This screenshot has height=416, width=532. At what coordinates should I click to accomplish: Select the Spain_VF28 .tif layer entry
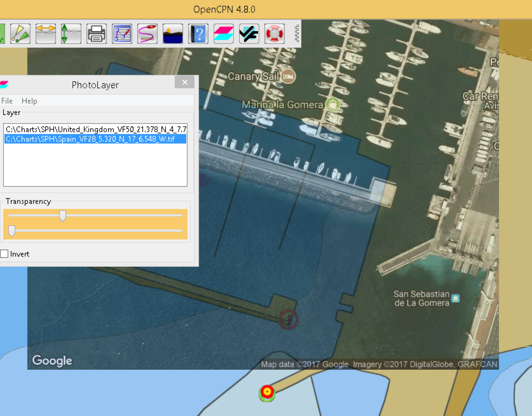(90, 139)
